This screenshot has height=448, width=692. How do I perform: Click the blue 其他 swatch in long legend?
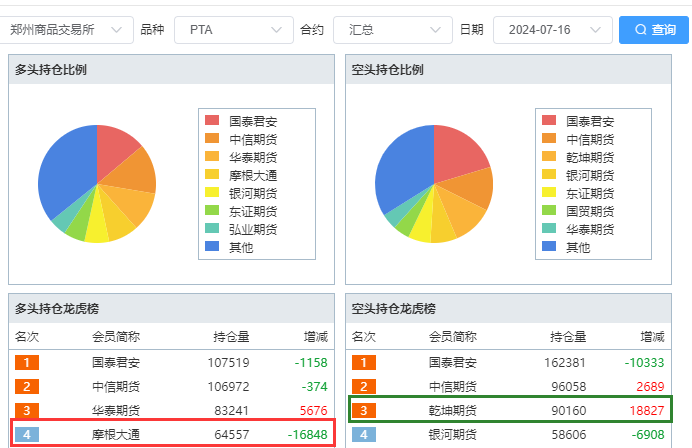[212, 247]
